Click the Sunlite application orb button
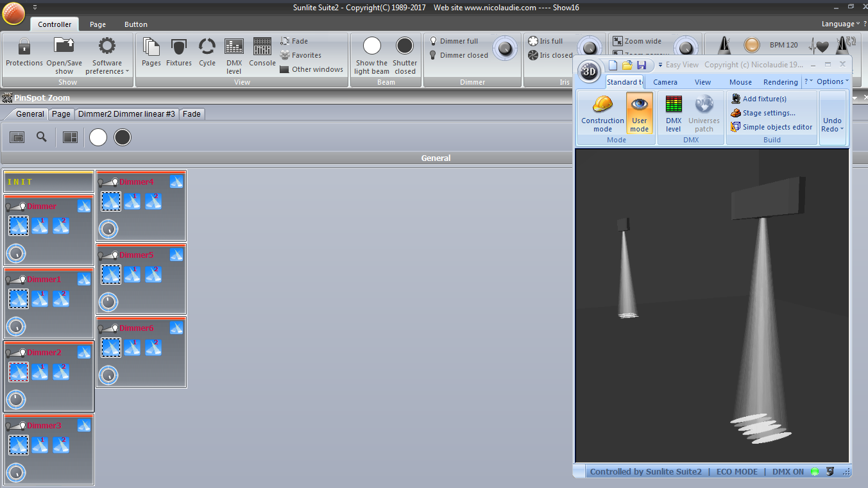868x488 pixels. tap(13, 12)
